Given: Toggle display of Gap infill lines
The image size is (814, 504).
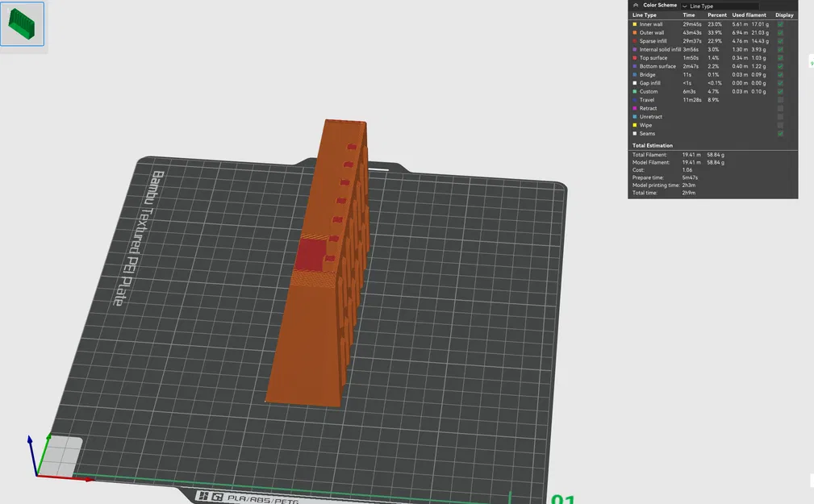Looking at the screenshot, I should coord(780,83).
